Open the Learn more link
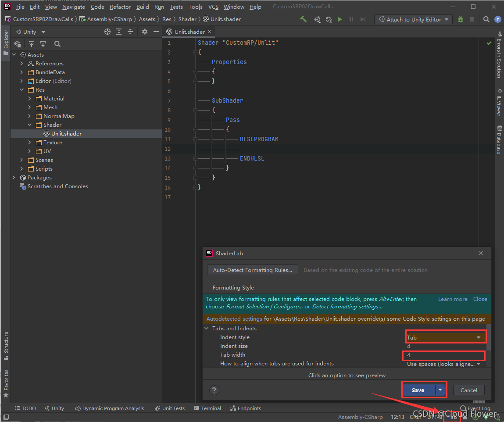 coord(452,299)
